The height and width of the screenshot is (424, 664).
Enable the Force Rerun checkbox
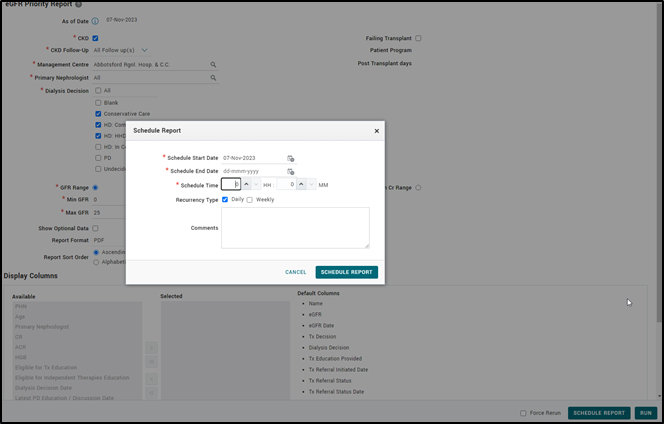pyautogui.click(x=523, y=413)
